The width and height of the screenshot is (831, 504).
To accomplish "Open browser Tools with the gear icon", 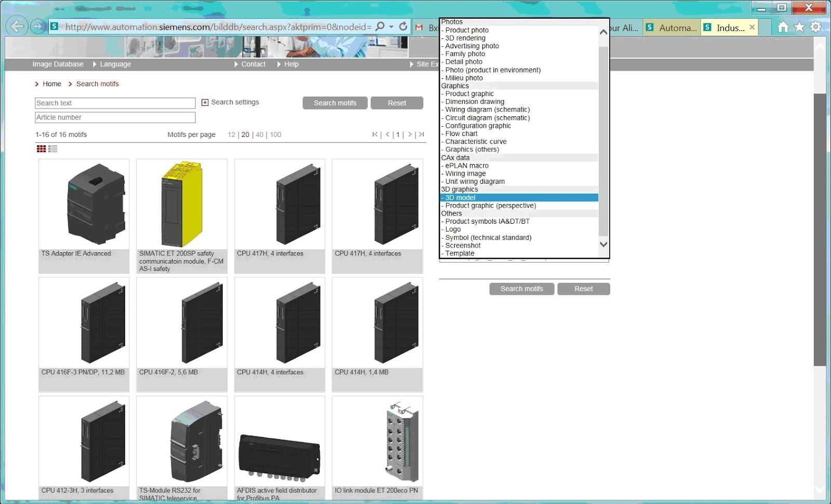I will pos(816,27).
